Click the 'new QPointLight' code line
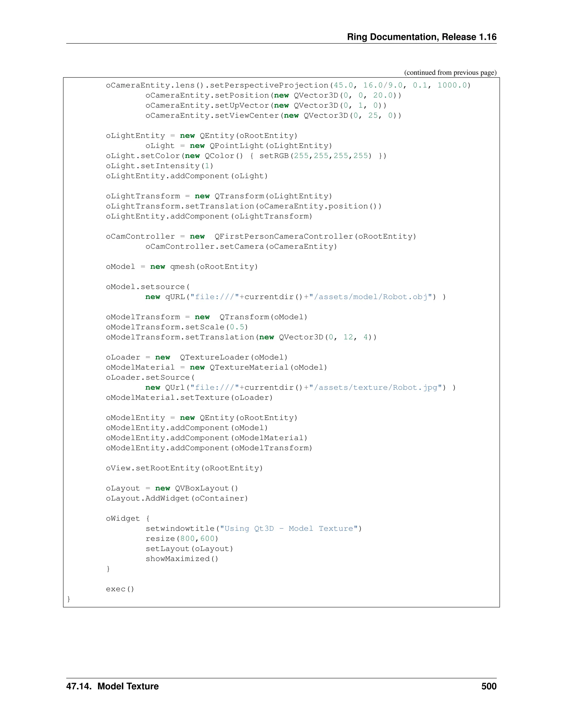The width and height of the screenshot is (563, 728). (x=238, y=146)
